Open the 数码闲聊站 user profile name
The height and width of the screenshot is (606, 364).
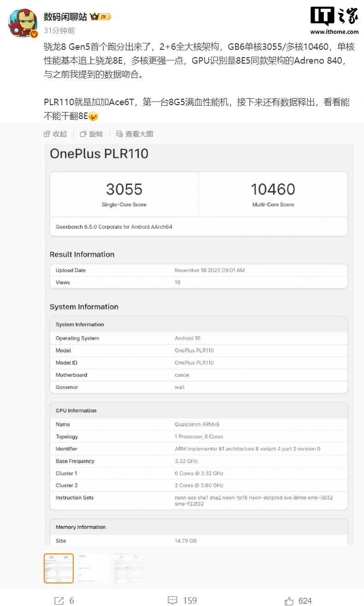pyautogui.click(x=65, y=17)
